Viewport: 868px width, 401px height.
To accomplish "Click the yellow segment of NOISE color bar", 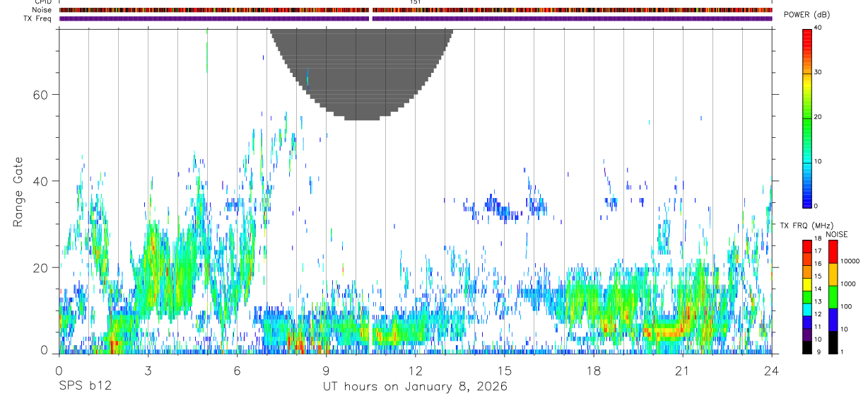I will click(833, 274).
